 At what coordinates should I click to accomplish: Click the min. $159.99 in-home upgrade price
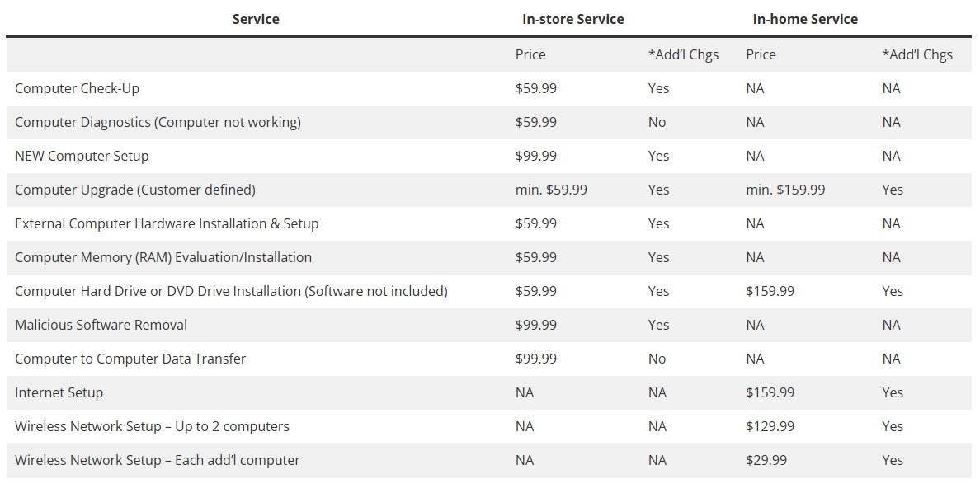(785, 190)
